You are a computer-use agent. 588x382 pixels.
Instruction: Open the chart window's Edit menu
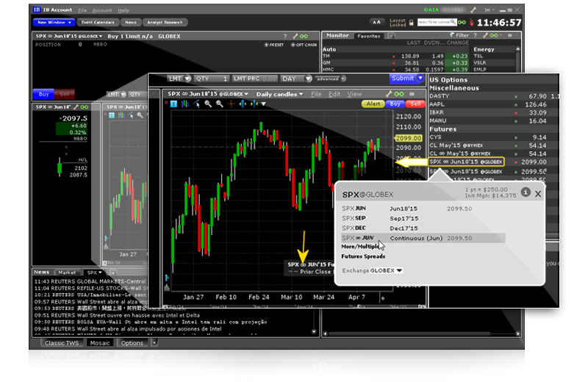[x=334, y=94]
